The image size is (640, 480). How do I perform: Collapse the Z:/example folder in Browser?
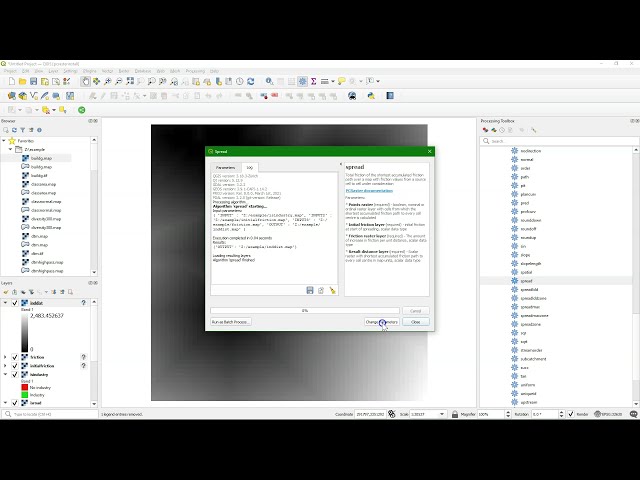(x=11, y=149)
